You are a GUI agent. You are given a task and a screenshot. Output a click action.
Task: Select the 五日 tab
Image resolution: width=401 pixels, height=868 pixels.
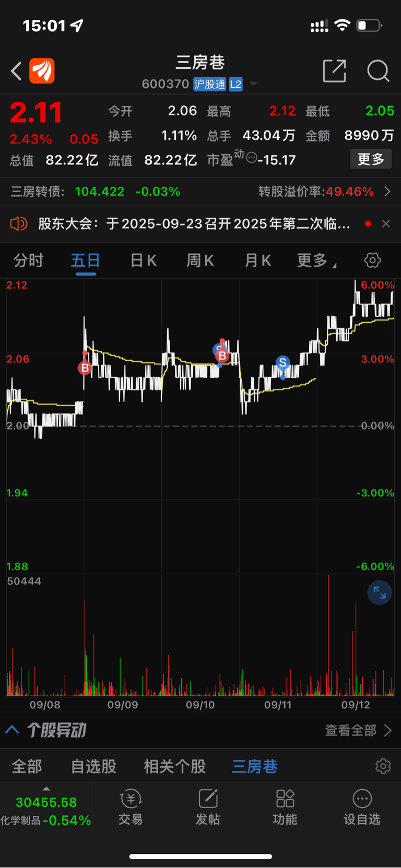tap(86, 260)
